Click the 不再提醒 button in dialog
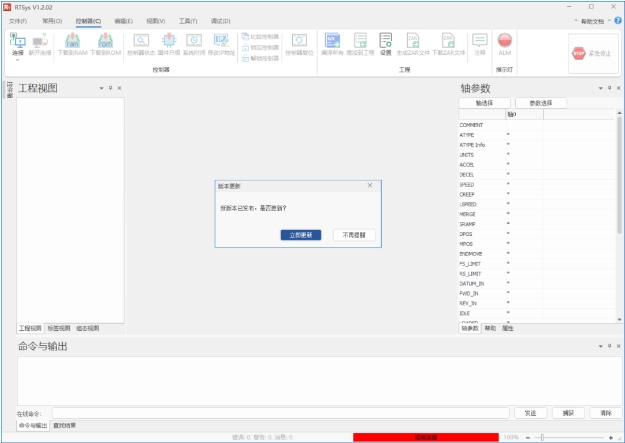This screenshot has height=443, width=625. pyautogui.click(x=354, y=235)
